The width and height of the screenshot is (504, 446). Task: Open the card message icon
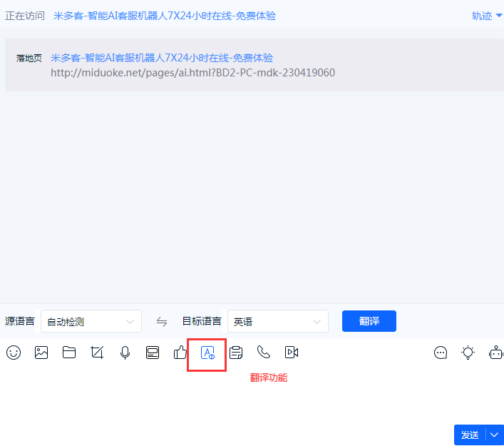click(153, 353)
